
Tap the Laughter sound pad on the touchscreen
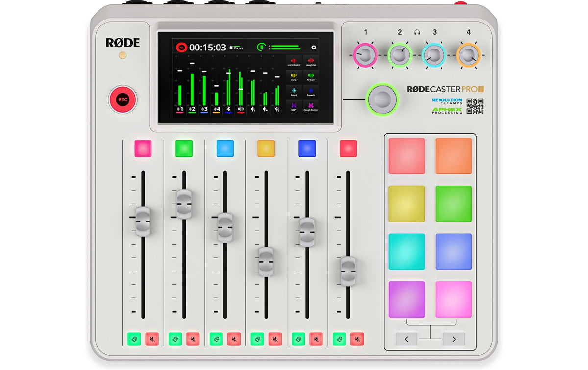point(311,62)
